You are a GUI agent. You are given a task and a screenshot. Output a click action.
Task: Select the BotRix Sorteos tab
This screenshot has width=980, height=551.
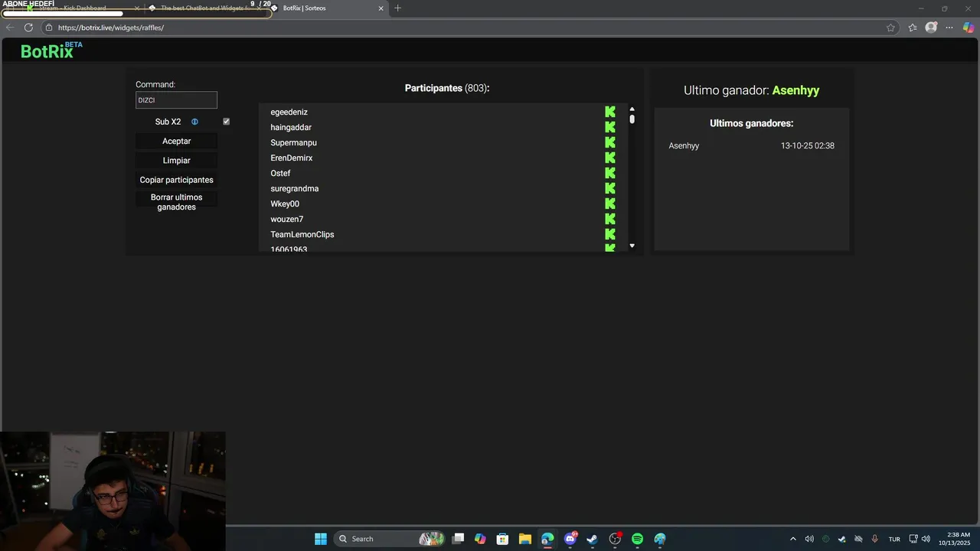327,8
